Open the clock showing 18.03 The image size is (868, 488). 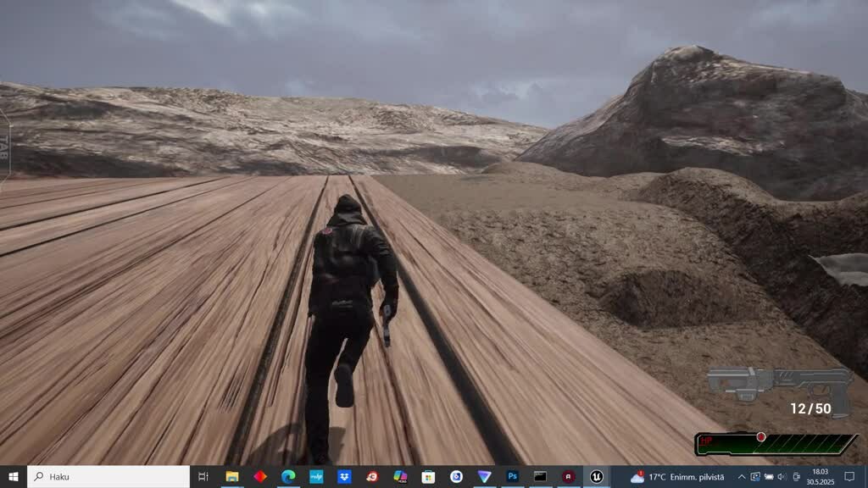(x=820, y=477)
